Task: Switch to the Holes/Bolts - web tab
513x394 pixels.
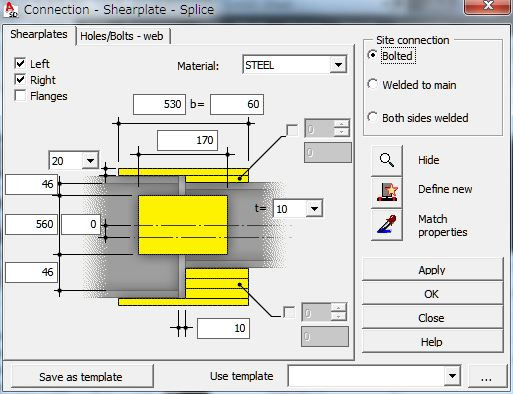Action: [x=122, y=36]
